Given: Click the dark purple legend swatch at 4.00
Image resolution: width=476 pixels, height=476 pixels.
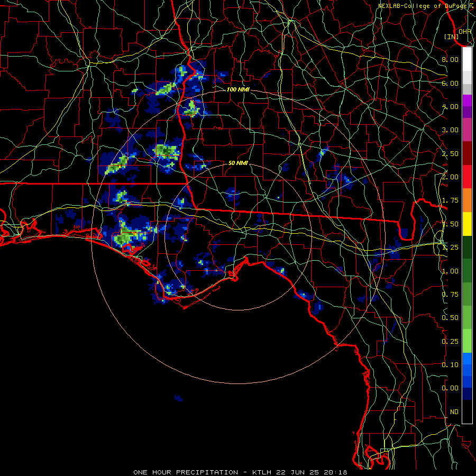Looking at the screenshot, I should coord(467,112).
